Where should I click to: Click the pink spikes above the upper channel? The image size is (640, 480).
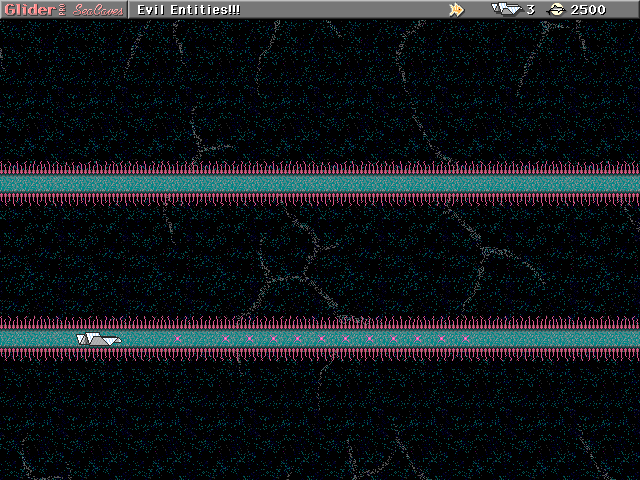[320, 167]
